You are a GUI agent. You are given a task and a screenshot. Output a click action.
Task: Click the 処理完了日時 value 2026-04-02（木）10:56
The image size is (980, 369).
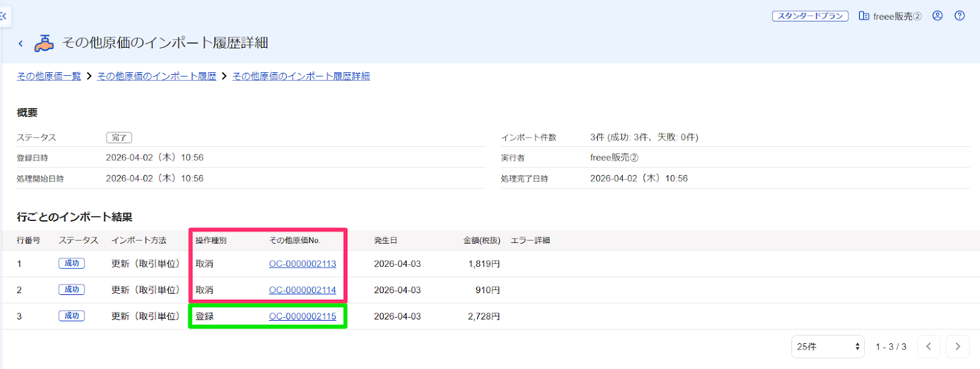pyautogui.click(x=639, y=179)
